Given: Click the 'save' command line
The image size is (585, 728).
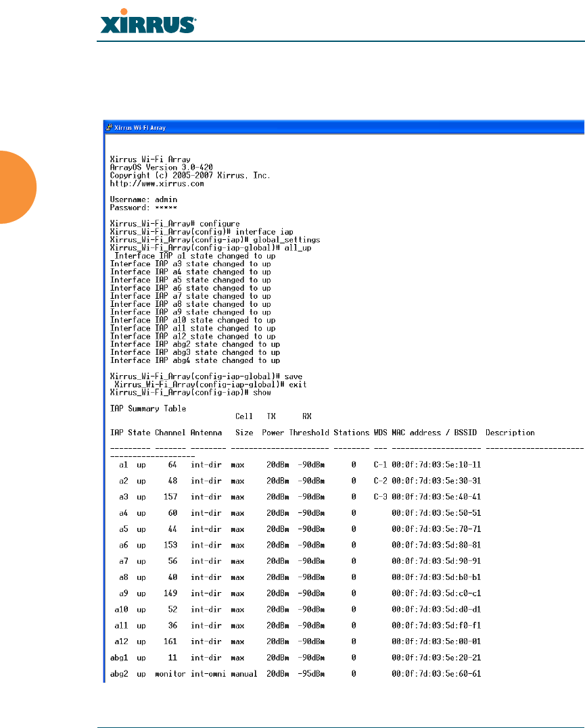Looking at the screenshot, I should coord(206,377).
